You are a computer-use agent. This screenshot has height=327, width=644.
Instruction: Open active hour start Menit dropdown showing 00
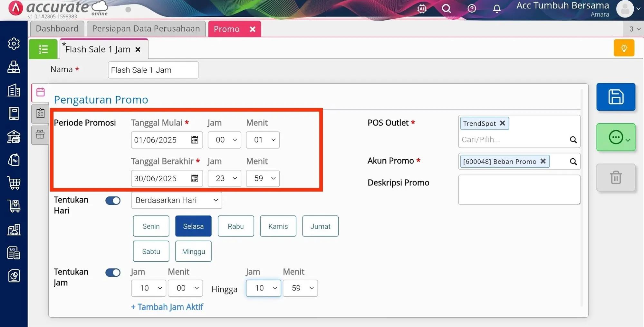185,288
